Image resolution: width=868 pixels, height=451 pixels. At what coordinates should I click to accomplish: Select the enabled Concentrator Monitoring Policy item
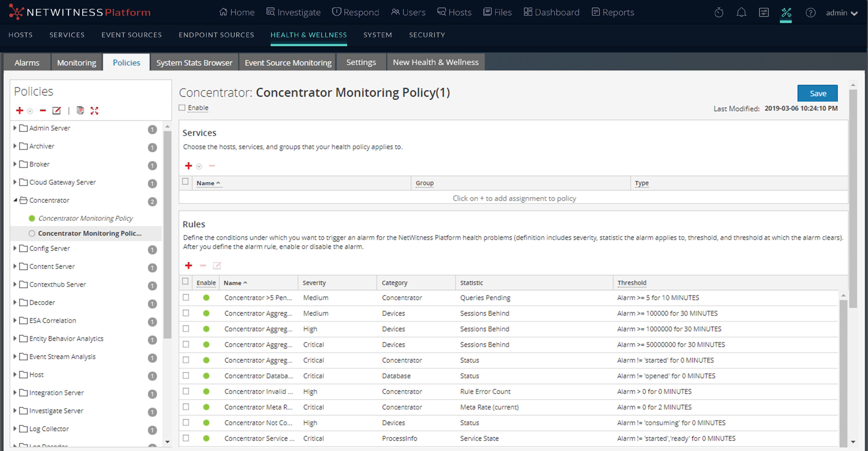(85, 218)
